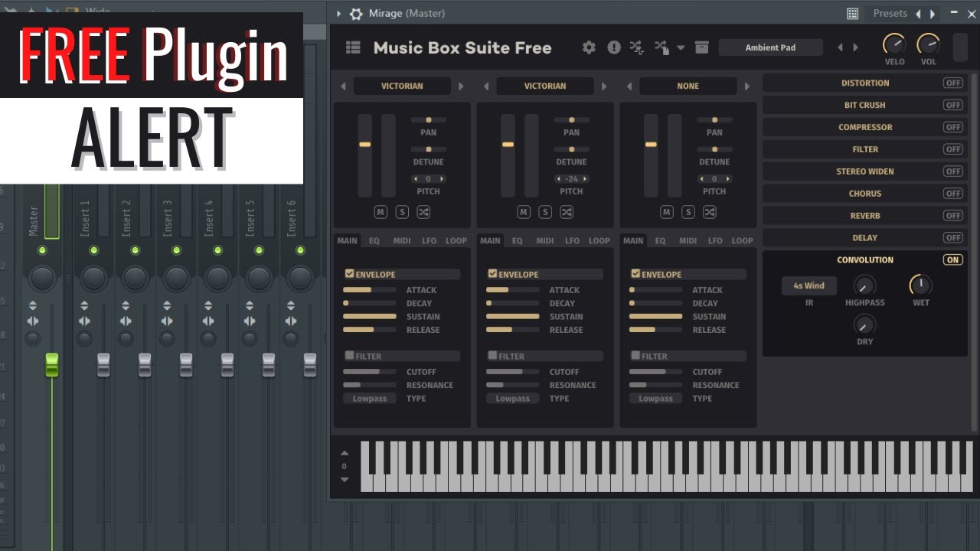Enable Filter checkbox on the NONE layer
Image resolution: width=980 pixels, height=551 pixels.
point(635,355)
